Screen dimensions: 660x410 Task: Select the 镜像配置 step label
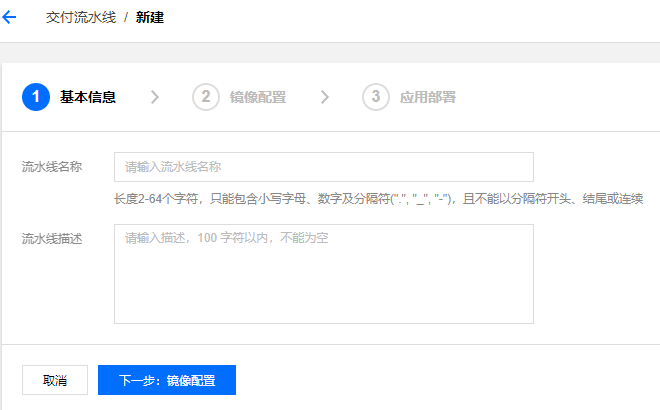tap(258, 97)
